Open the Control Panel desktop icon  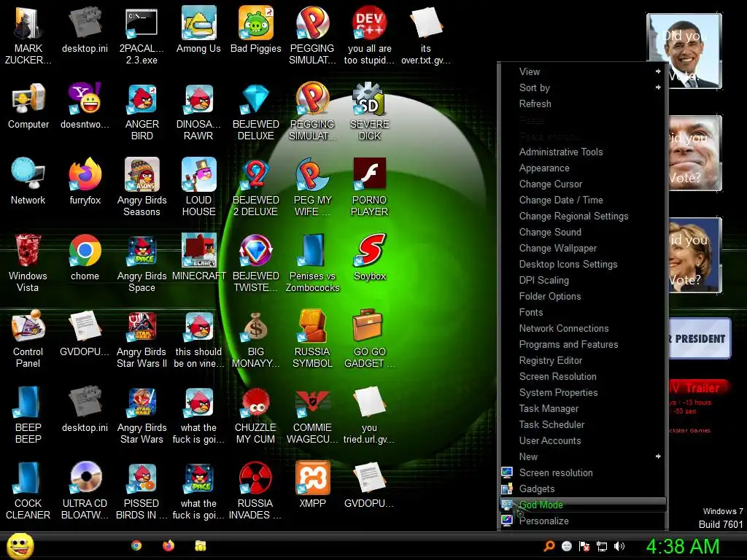28,338
